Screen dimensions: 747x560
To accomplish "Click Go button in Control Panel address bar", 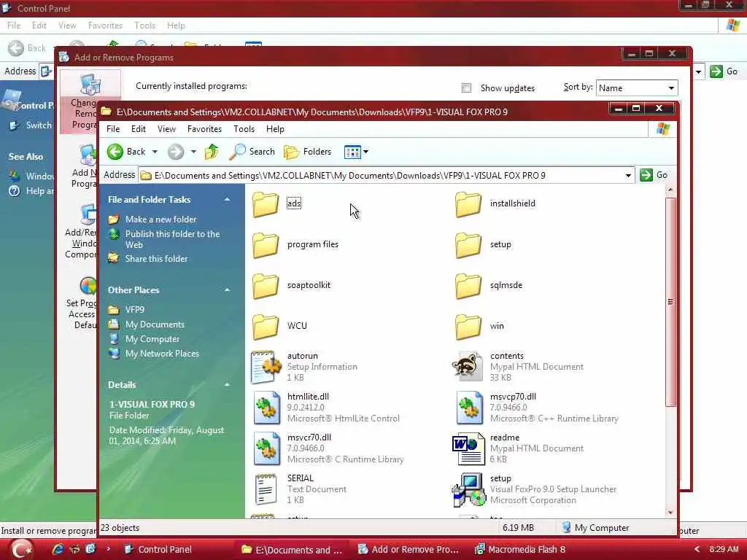I will pyautogui.click(x=724, y=71).
